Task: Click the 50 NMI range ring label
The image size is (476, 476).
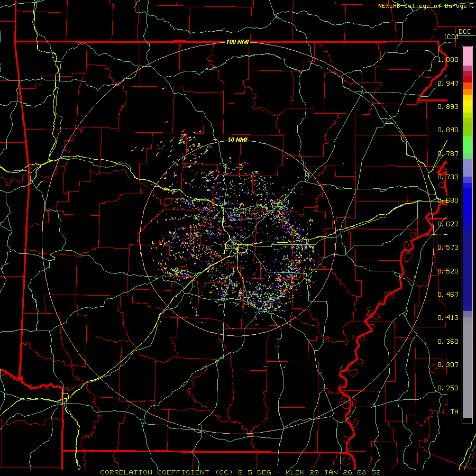Action: click(x=237, y=140)
